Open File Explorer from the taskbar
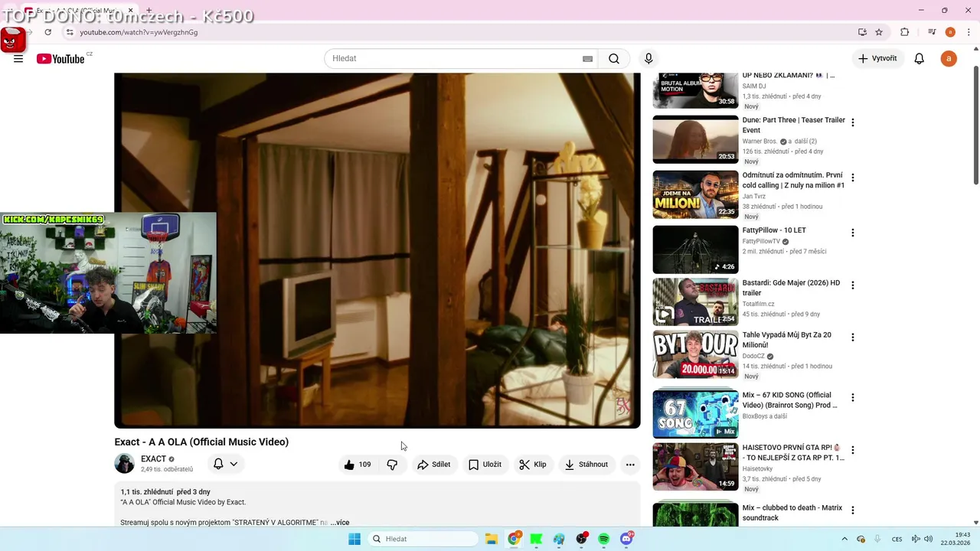Screen dimensions: 980x551 click(492, 539)
